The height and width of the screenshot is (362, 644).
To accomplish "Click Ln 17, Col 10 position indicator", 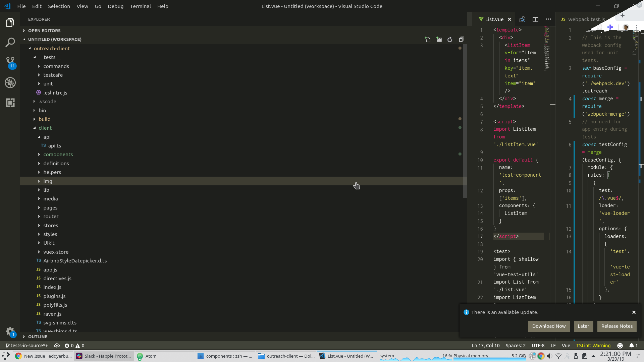I will tap(486, 346).
